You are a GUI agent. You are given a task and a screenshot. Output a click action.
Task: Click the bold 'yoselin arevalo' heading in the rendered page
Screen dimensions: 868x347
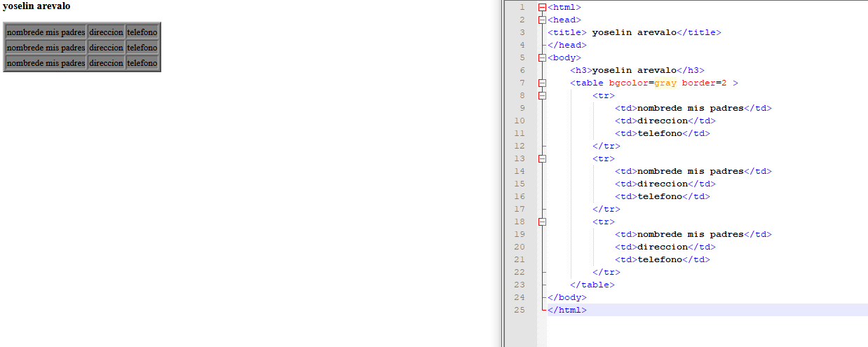click(x=36, y=6)
